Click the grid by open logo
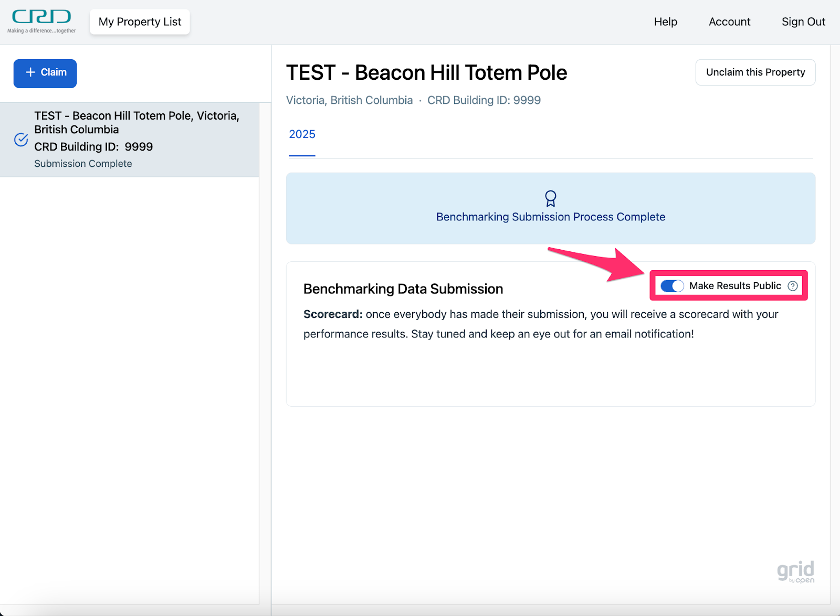 (x=795, y=572)
